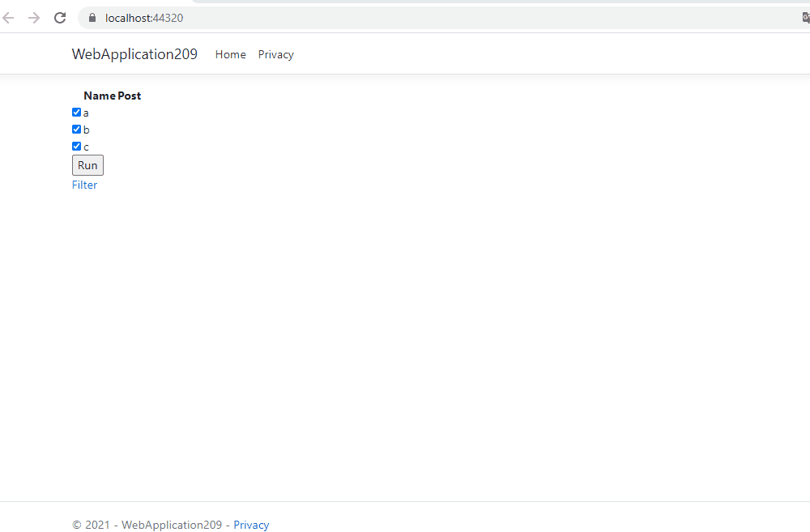This screenshot has width=810, height=532.
Task: Open the Privacy navigation item
Action: [275, 54]
